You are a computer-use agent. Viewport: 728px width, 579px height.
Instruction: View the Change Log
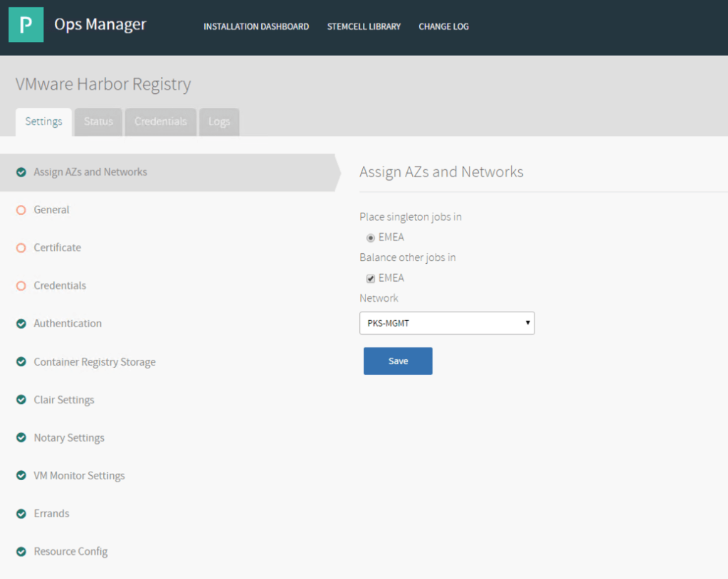[443, 26]
